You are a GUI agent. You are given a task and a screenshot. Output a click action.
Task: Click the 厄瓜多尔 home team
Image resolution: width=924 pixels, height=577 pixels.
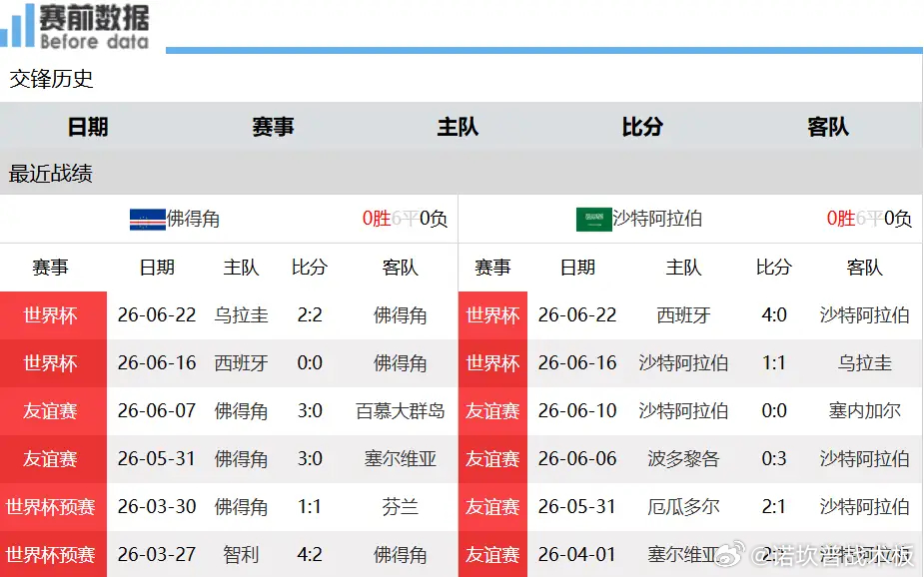(x=683, y=506)
